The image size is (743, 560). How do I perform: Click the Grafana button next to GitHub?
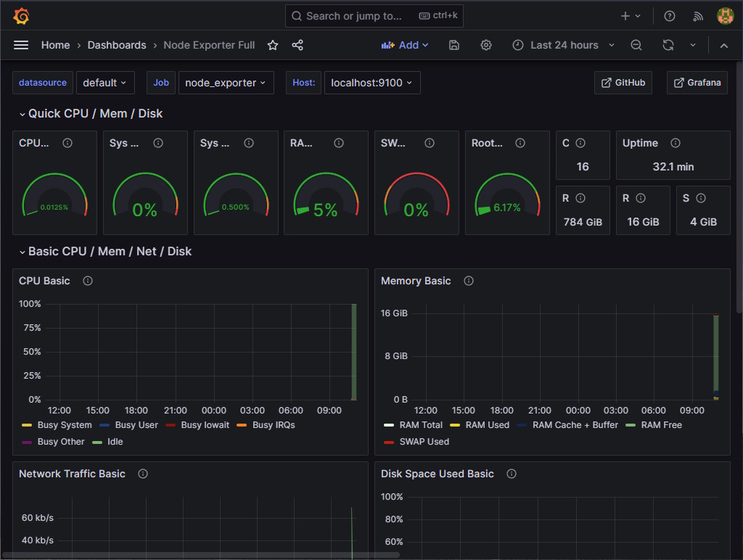[697, 82]
